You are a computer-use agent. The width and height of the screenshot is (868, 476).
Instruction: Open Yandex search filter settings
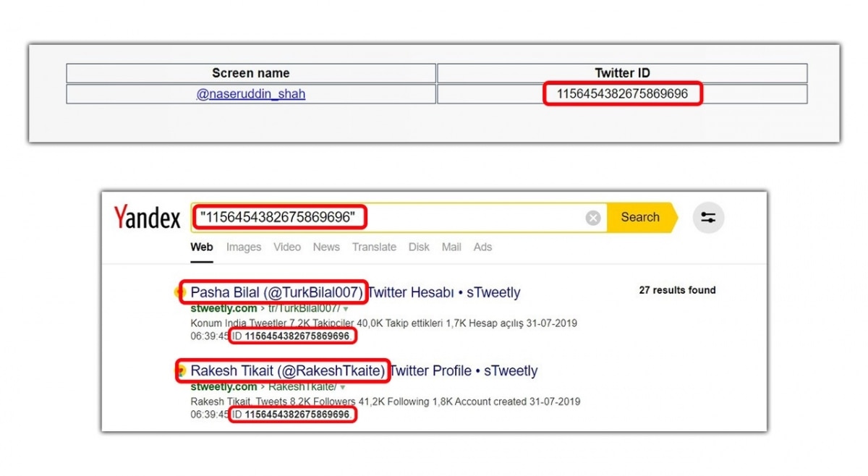point(708,218)
